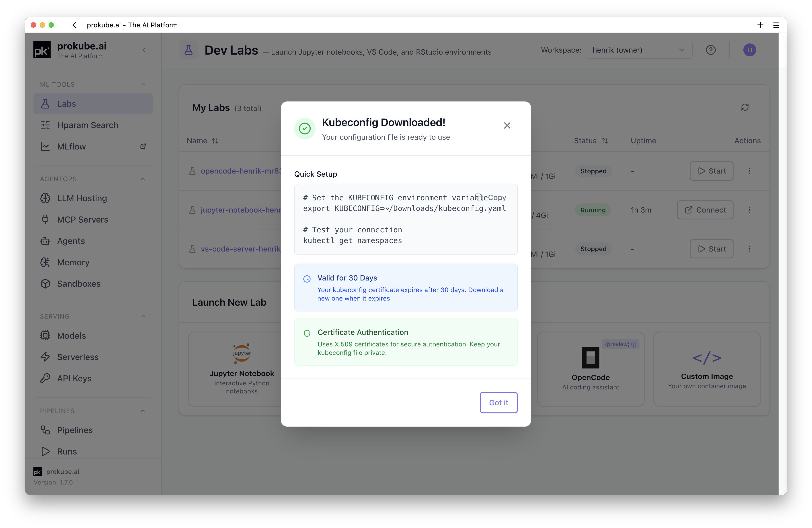Click the prokube.ai logo
Image resolution: width=812 pixels, height=528 pixels.
[42, 50]
